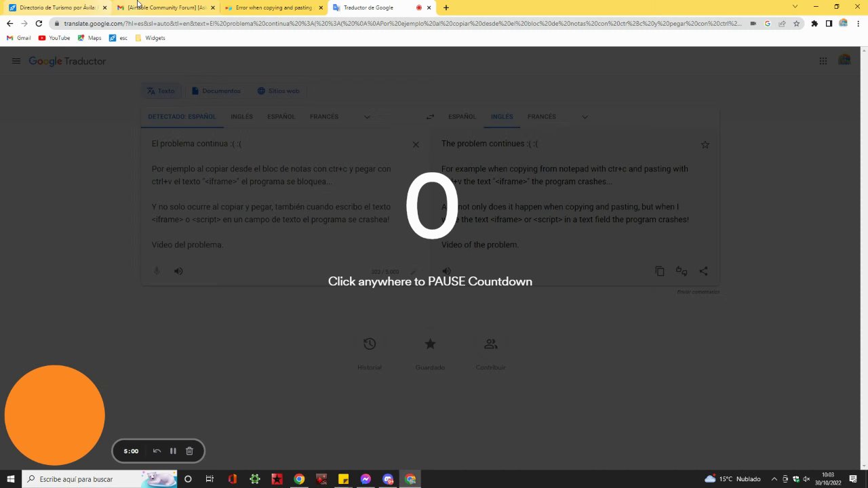This screenshot has height=488, width=868.
Task: Show hidden system tray icons
Action: point(774,479)
